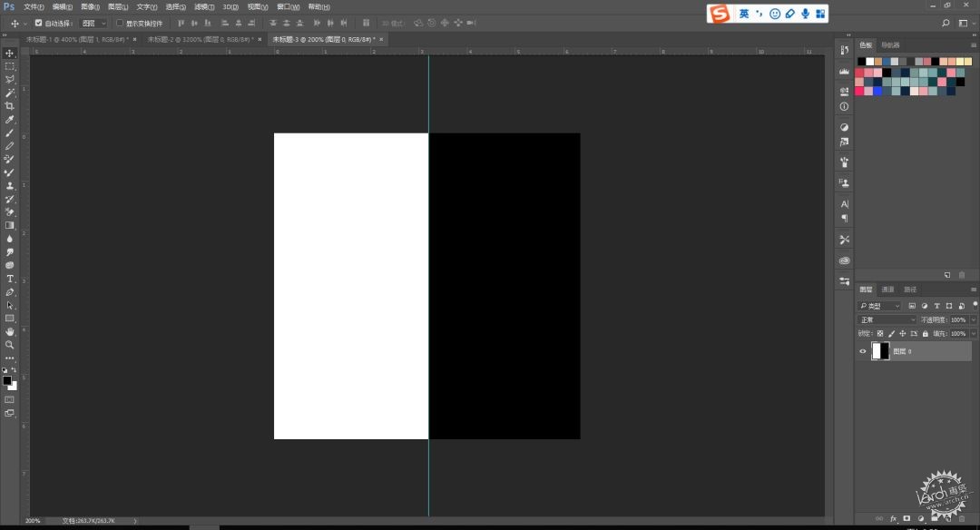Hide 图层 0 with the eye icon

(x=863, y=351)
